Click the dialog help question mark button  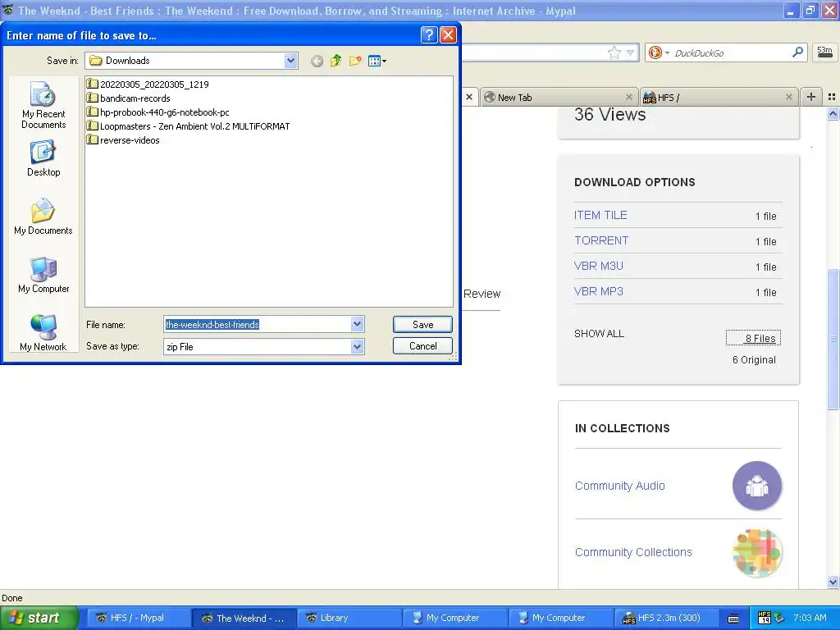(x=429, y=35)
